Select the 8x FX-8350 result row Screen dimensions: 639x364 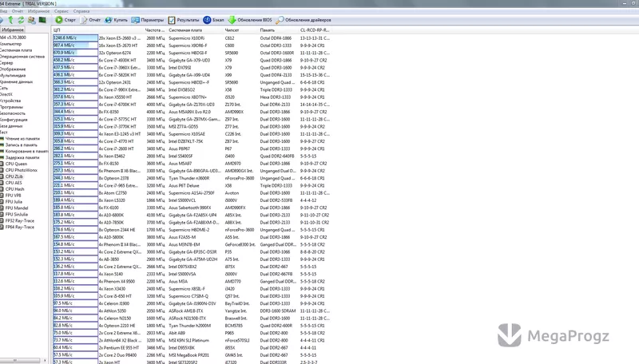tap(192, 112)
